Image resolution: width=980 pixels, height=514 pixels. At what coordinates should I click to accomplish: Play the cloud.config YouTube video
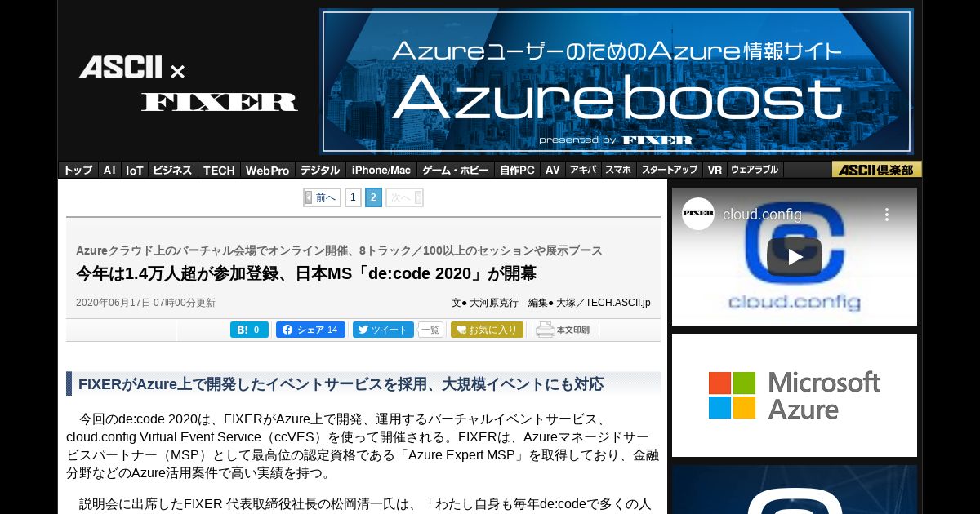click(795, 257)
